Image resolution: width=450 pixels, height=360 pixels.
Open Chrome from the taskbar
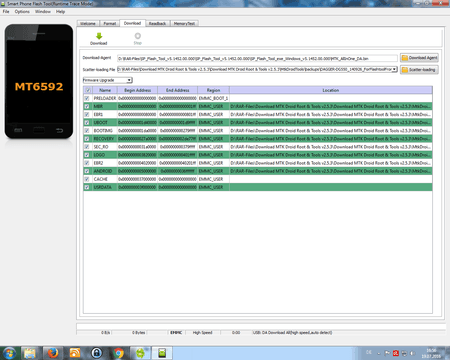[118, 353]
